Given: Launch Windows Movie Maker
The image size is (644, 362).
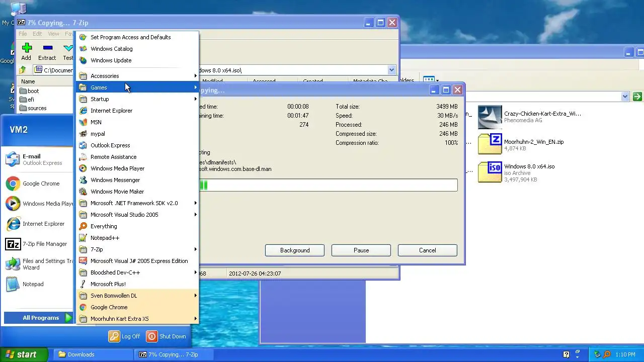Looking at the screenshot, I should (x=137, y=192).
